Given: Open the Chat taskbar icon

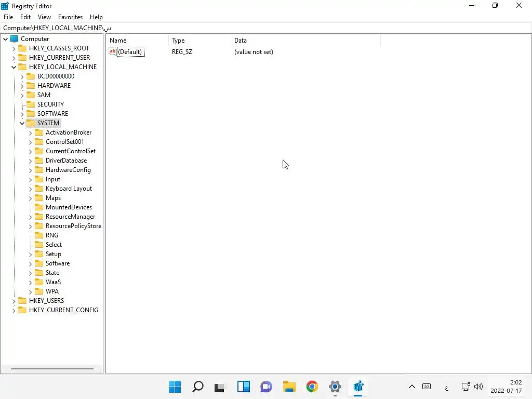Looking at the screenshot, I should click(266, 387).
